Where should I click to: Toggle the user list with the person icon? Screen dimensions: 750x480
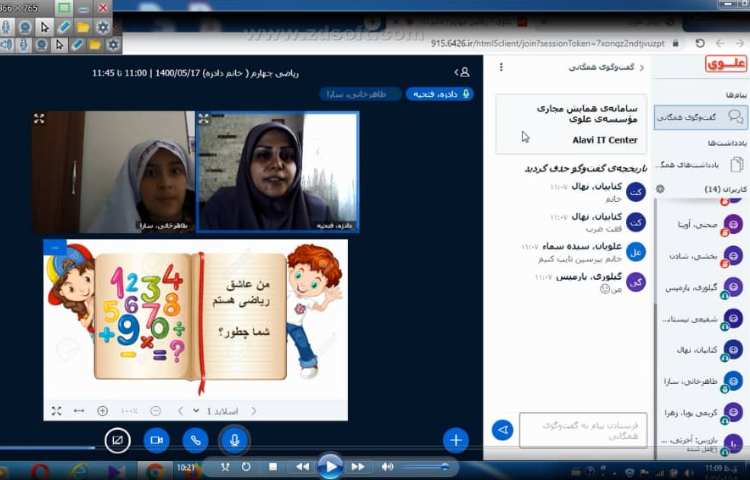(462, 73)
